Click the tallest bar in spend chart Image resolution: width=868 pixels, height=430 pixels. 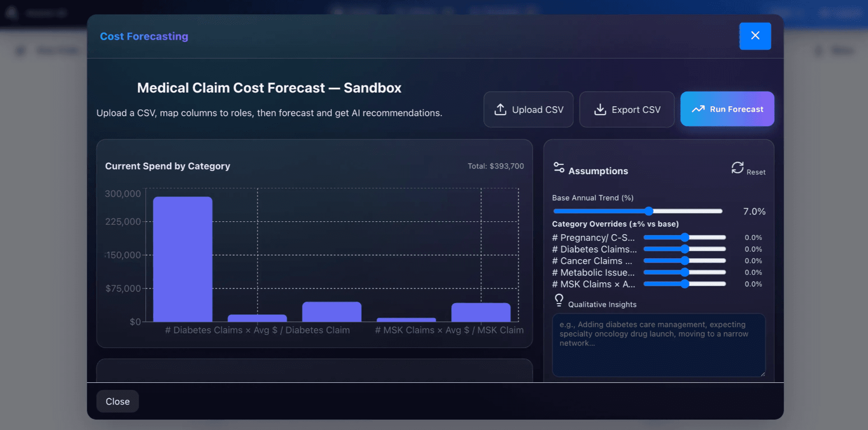182,259
